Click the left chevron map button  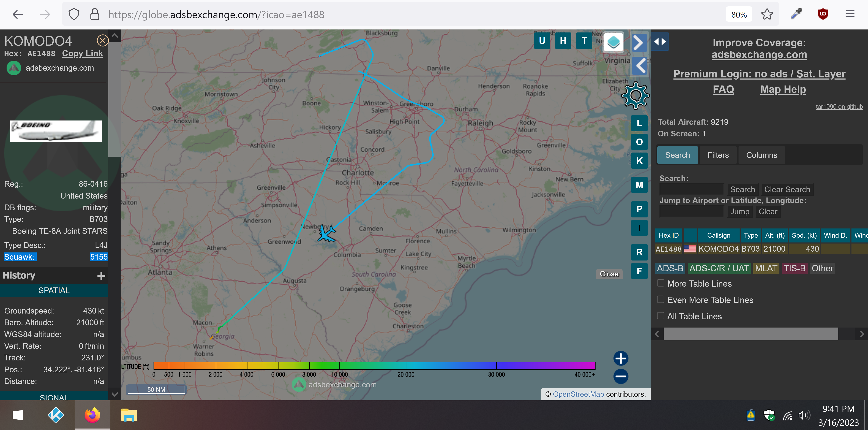pyautogui.click(x=640, y=65)
